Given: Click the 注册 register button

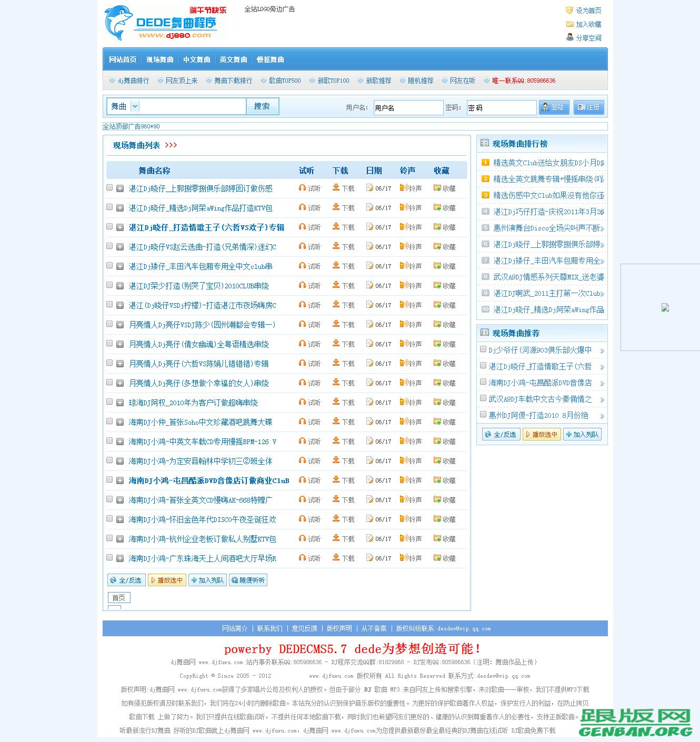Looking at the screenshot, I should pyautogui.click(x=589, y=107).
